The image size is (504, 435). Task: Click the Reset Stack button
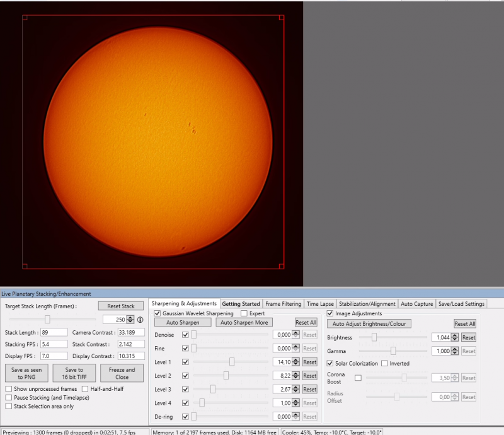121,306
